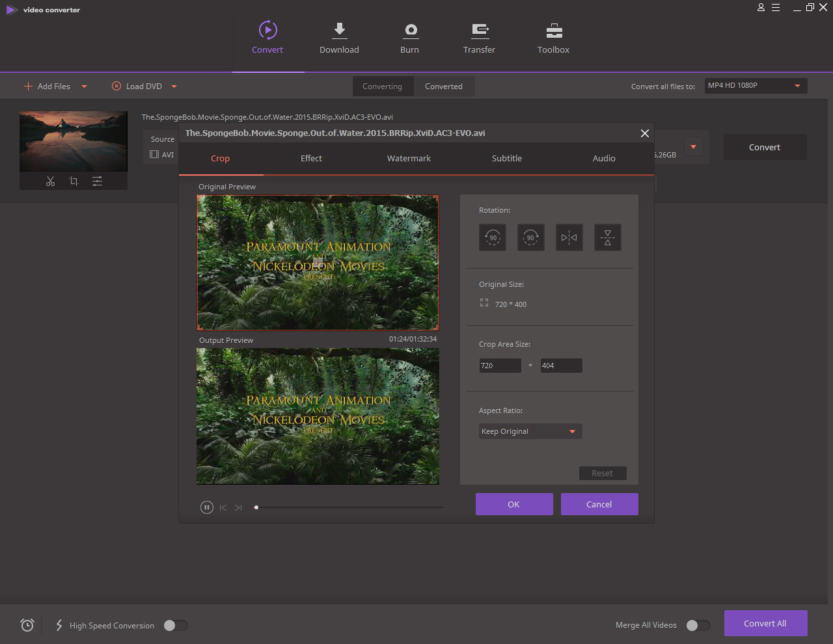Switch to the Subtitle tab
833x644 pixels.
(x=506, y=158)
